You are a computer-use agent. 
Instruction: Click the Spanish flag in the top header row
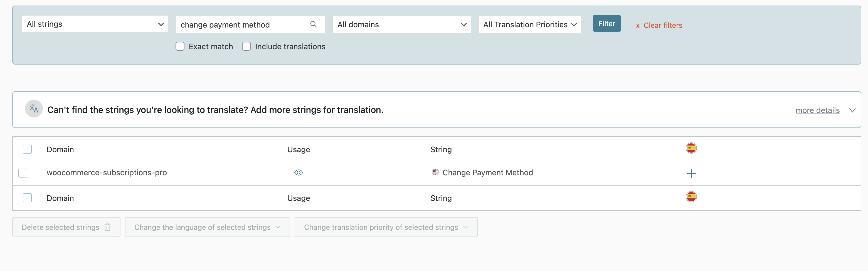click(691, 148)
